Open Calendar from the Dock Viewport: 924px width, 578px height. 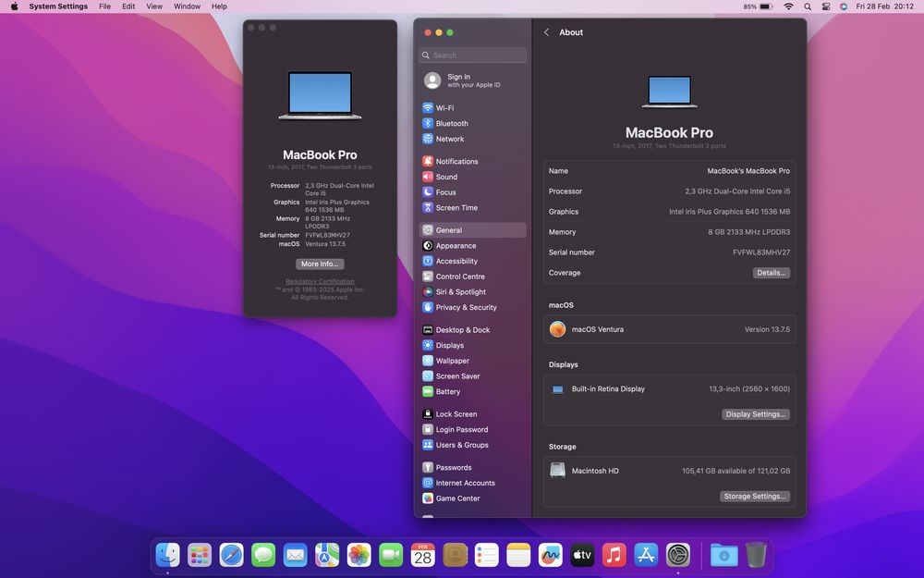click(422, 555)
